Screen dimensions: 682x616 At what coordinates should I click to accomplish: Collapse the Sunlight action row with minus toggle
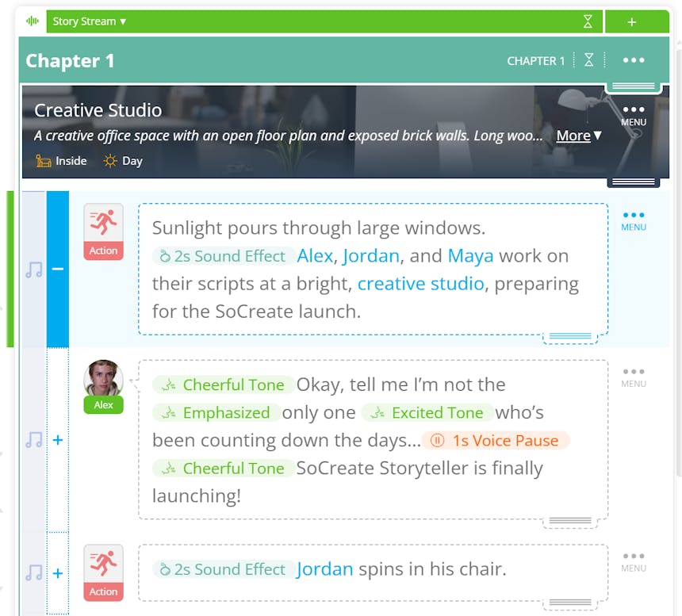(58, 269)
